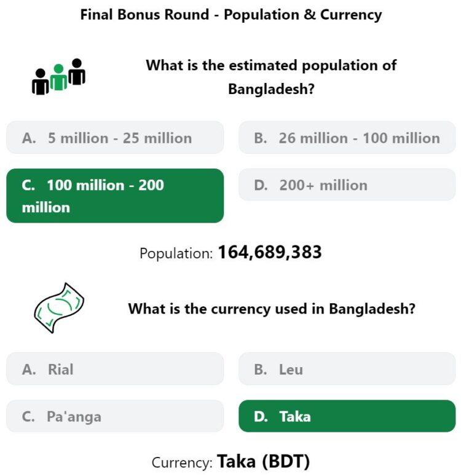
Task: Click the population figure 164,689,383
Action: (270, 252)
